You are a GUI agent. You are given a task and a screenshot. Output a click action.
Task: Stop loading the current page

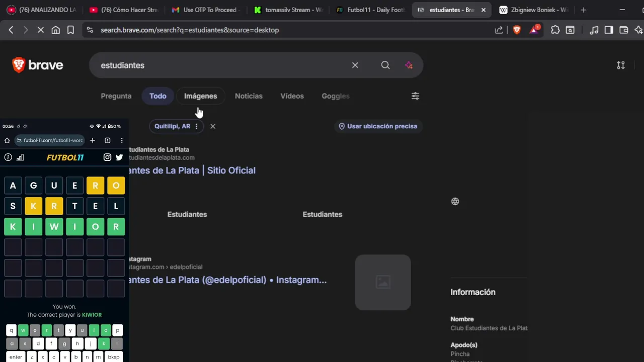coord(41,30)
